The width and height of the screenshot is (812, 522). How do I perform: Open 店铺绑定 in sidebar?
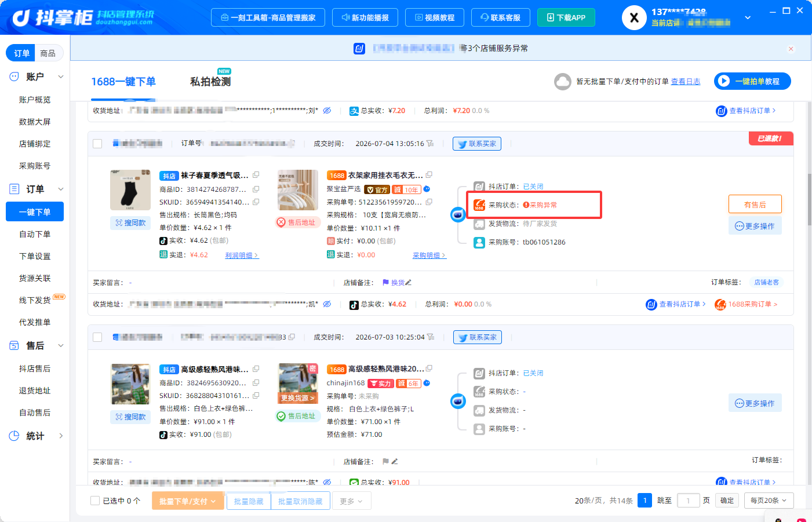click(x=35, y=144)
